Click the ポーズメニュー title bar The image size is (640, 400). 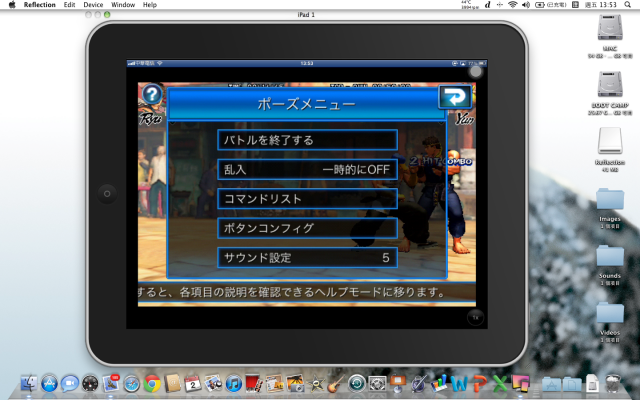pos(306,104)
